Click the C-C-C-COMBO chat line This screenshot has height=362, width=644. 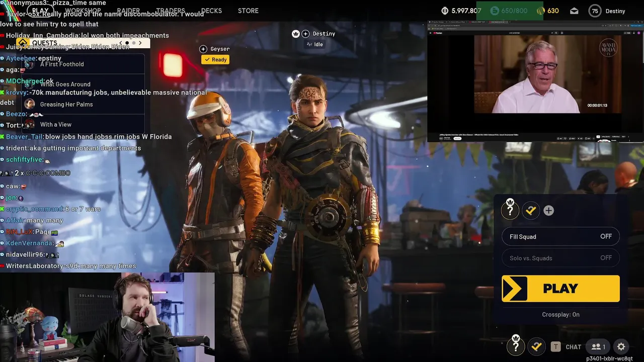tap(35, 173)
